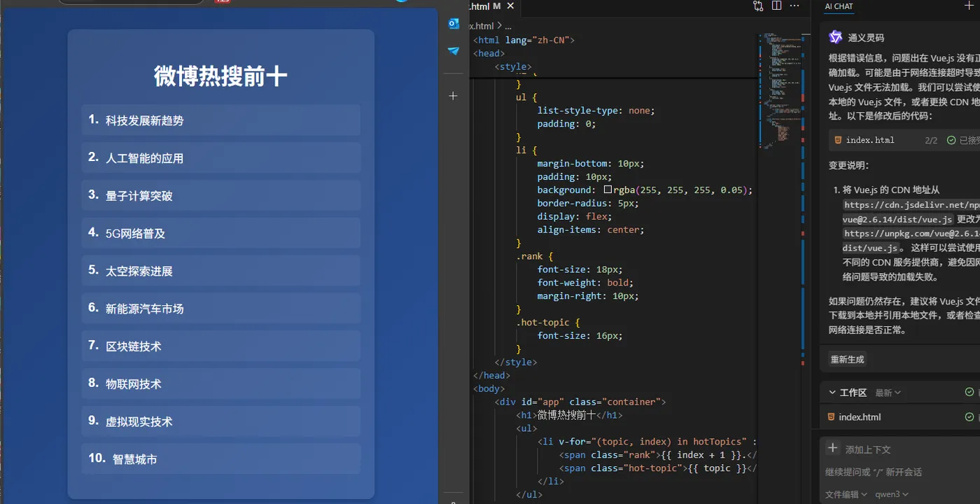Image resolution: width=980 pixels, height=504 pixels.
Task: Click the green accepted checkmark on code card
Action: [951, 140]
